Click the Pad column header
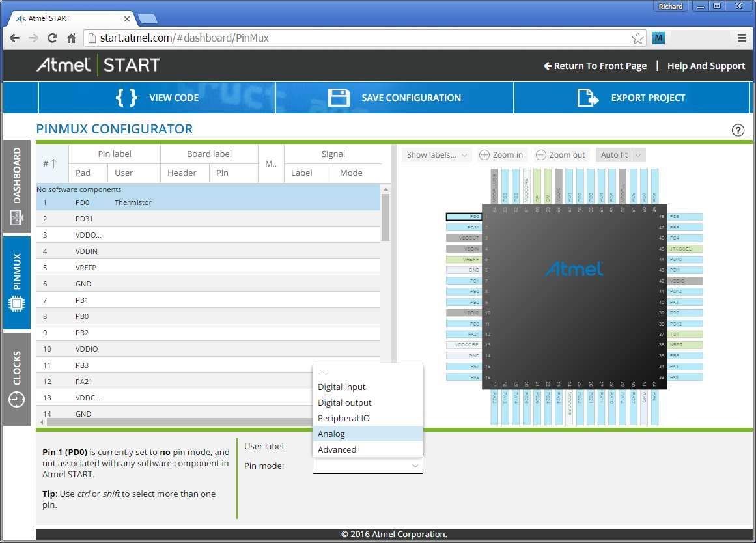The width and height of the screenshot is (756, 543). click(x=88, y=173)
